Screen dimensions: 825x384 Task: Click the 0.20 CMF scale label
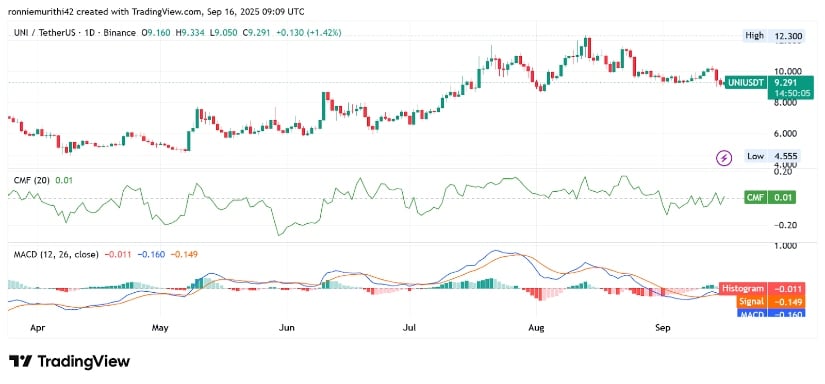click(782, 171)
